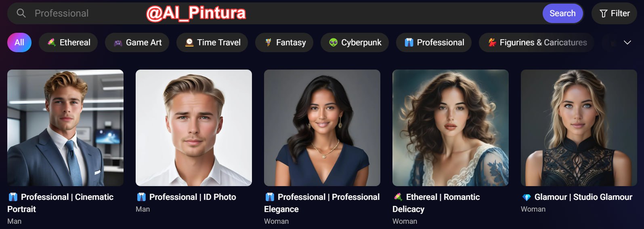
Task: Select the Fantasy fairy category chip
Action: [284, 42]
